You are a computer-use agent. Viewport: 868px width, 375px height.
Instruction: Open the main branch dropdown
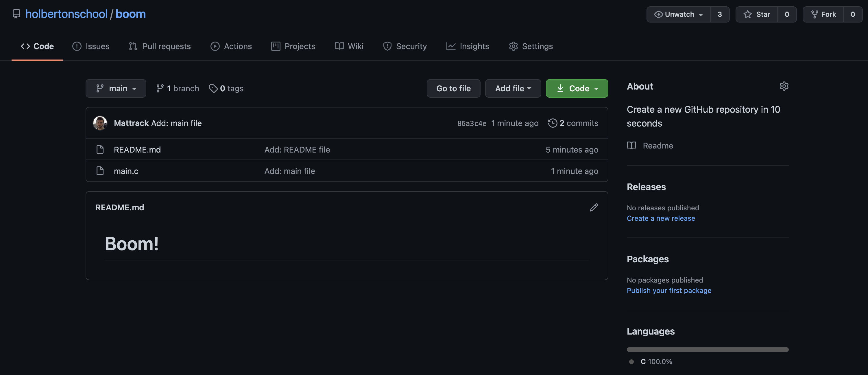116,88
